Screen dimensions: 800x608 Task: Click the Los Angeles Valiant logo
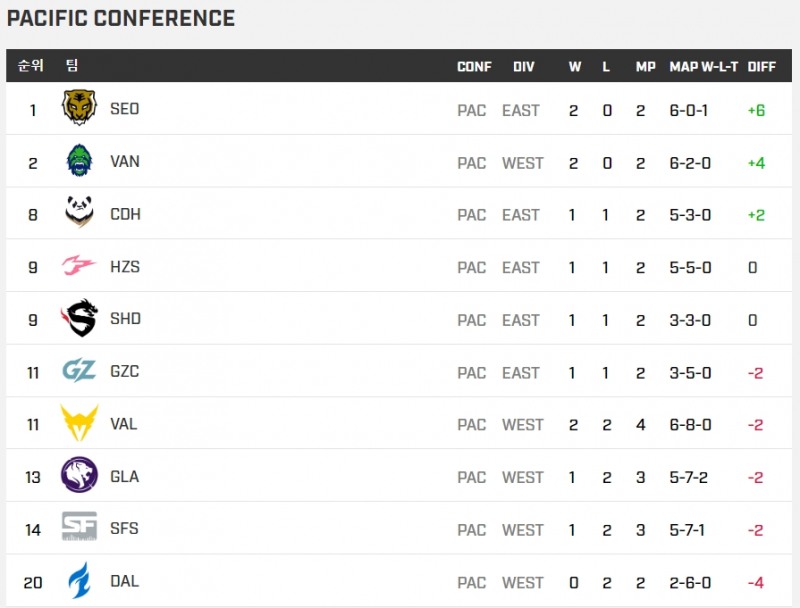(x=79, y=423)
